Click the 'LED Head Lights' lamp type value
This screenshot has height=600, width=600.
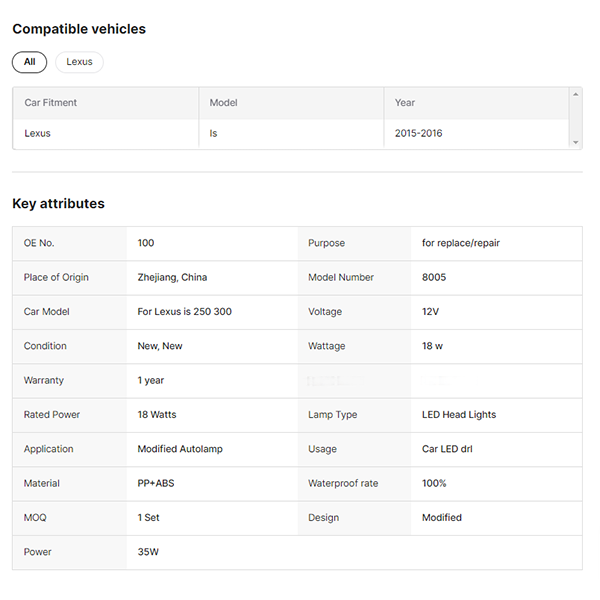tap(459, 414)
